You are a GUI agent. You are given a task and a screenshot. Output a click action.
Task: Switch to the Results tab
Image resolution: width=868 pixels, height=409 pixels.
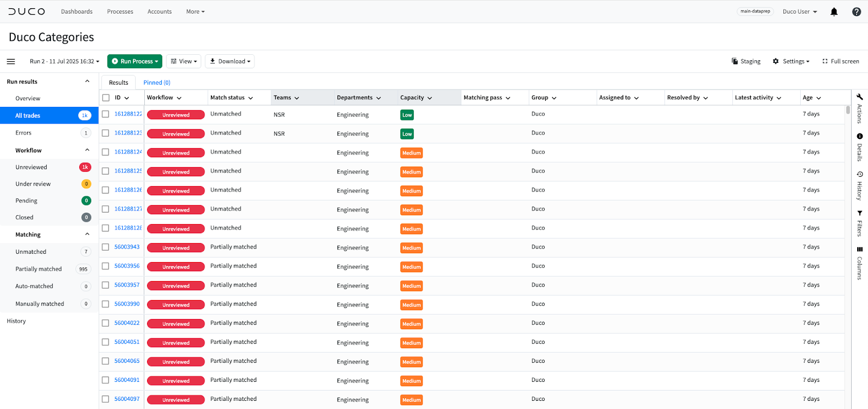(118, 82)
